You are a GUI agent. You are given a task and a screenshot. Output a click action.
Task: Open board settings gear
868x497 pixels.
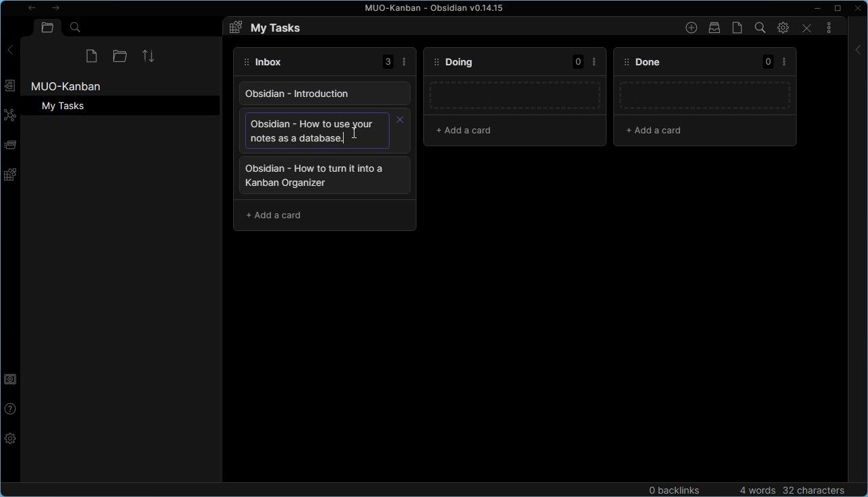click(x=783, y=28)
